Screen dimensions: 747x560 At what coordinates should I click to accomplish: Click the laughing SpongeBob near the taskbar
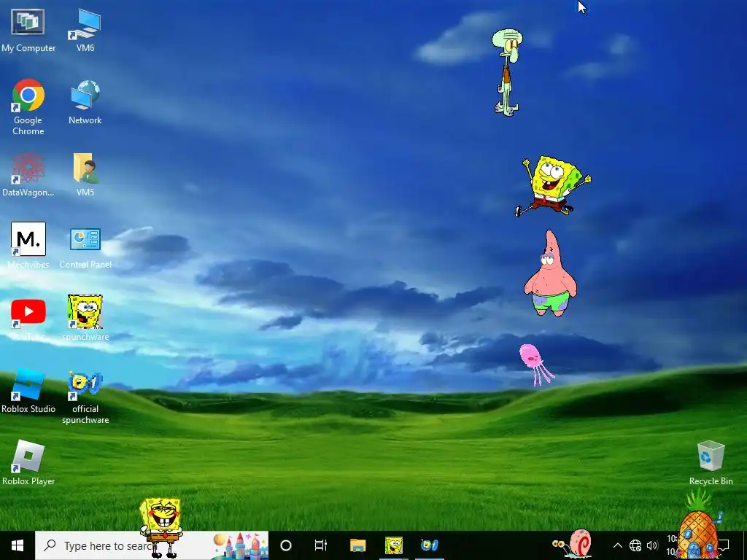click(x=161, y=528)
